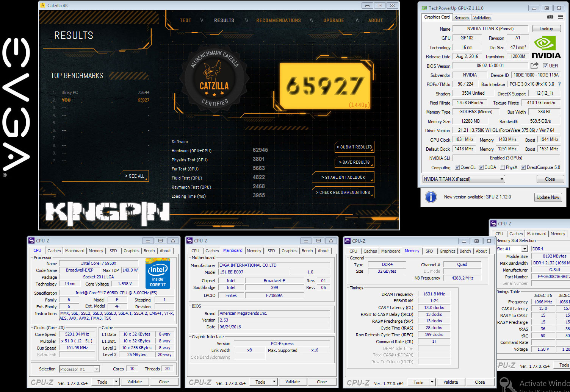Screen dimensions: 570x392
Task: Click SUBMIT RESULTS in Catzilla
Action: coord(354,147)
